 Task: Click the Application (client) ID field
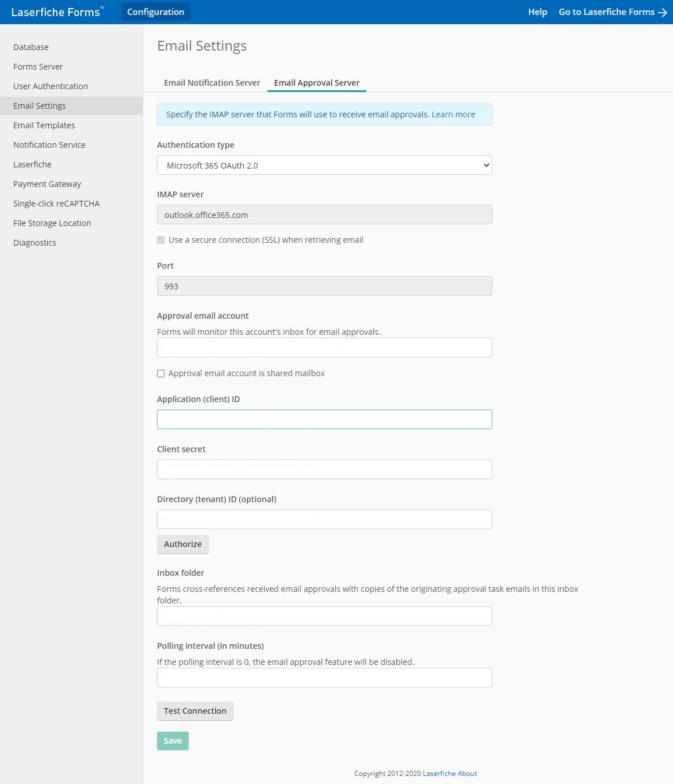(324, 419)
